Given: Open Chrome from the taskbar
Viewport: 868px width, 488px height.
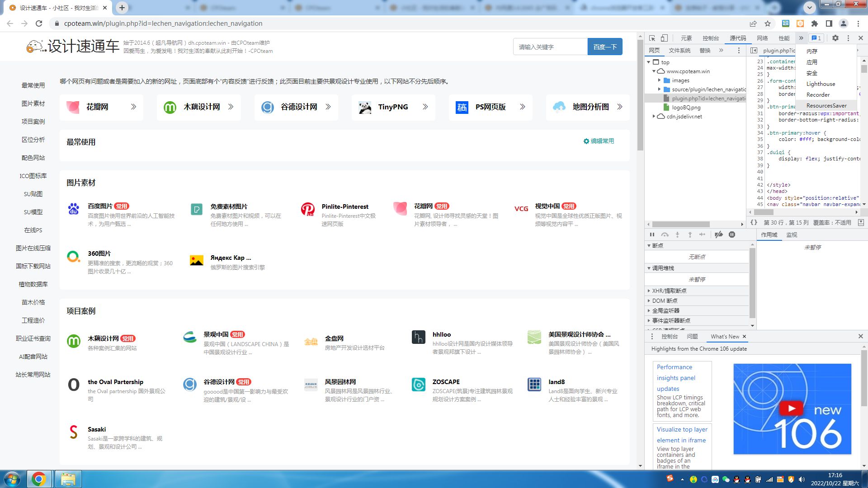Looking at the screenshot, I should [x=39, y=479].
